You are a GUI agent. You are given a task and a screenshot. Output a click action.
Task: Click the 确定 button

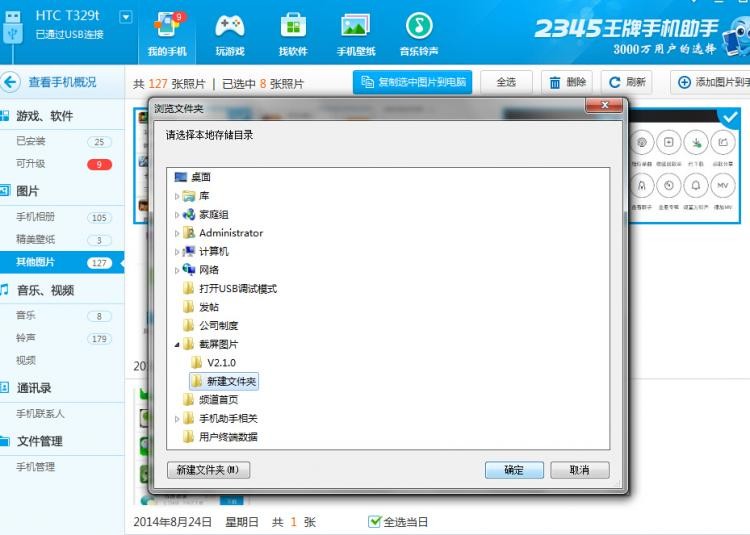click(513, 470)
